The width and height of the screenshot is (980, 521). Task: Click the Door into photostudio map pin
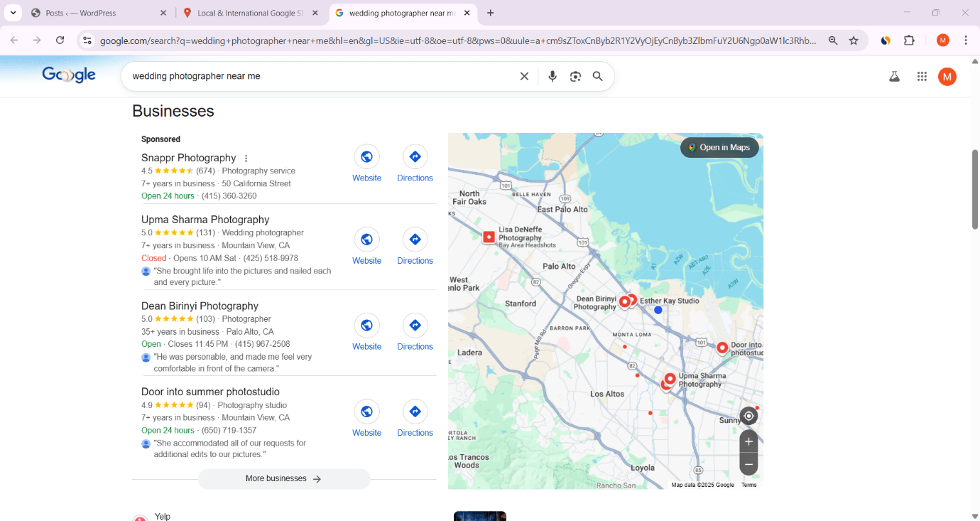tap(722, 348)
